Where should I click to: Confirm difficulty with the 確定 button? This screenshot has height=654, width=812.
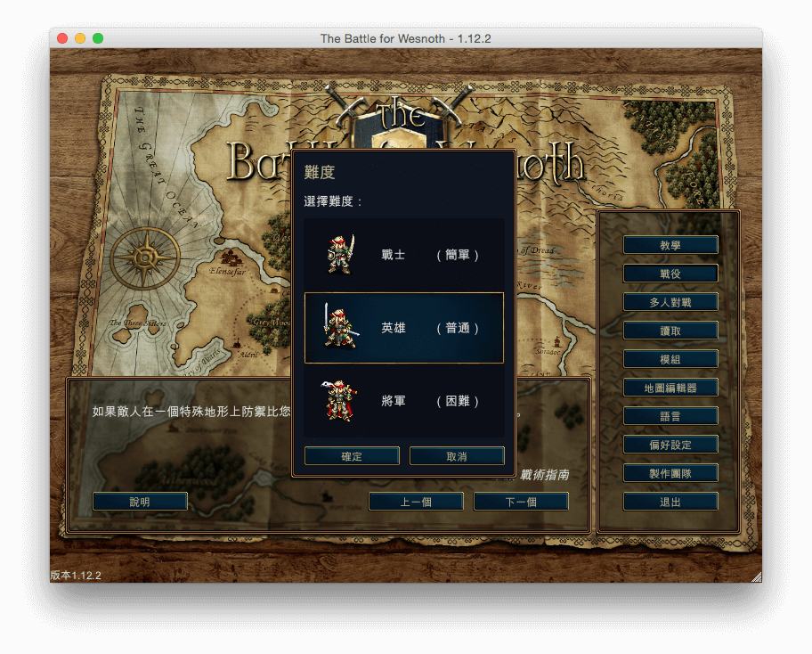[352, 456]
